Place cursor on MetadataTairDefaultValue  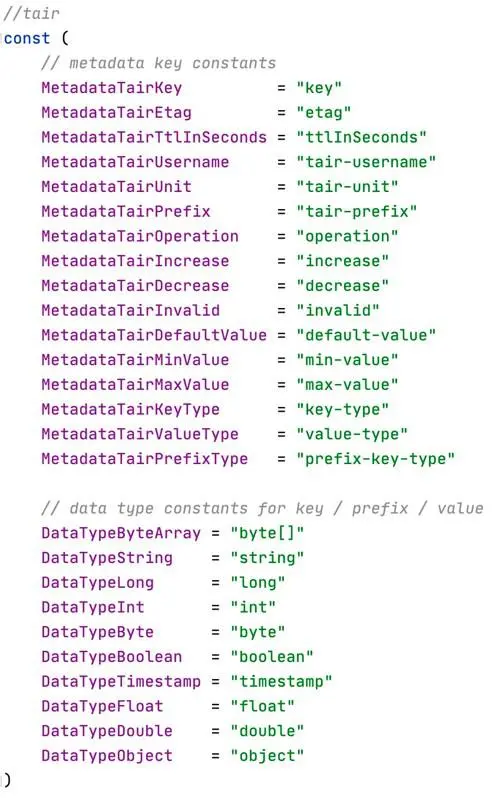154,335
